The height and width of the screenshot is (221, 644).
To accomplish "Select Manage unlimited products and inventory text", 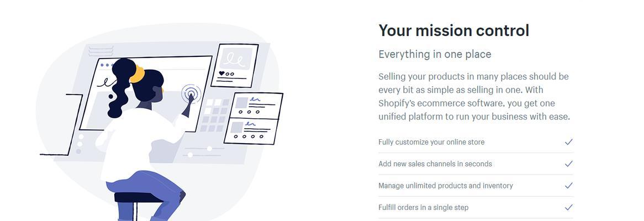I will pos(446,185).
